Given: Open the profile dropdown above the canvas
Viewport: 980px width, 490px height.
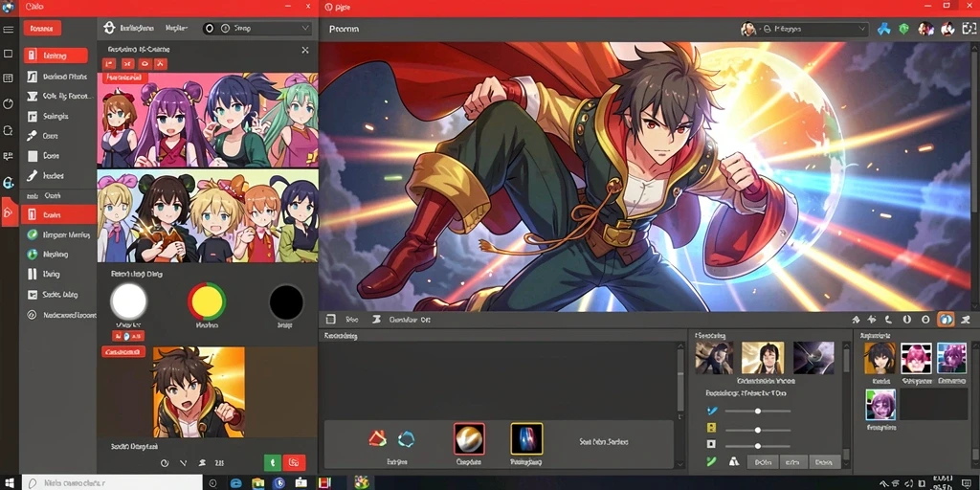Looking at the screenshot, I should click(x=804, y=29).
